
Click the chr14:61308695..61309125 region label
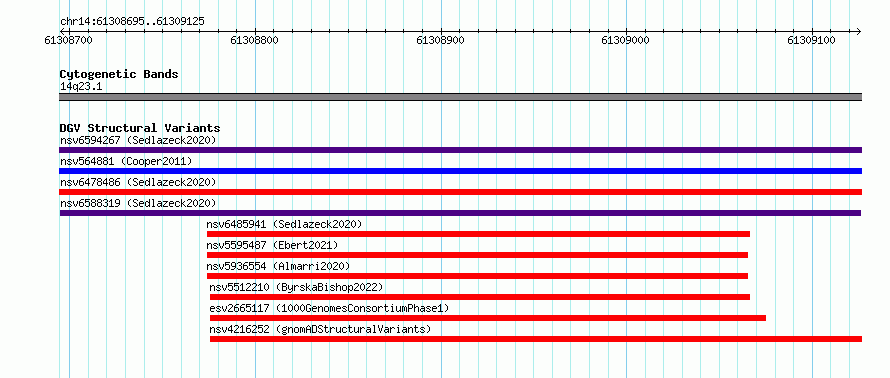click(x=132, y=22)
